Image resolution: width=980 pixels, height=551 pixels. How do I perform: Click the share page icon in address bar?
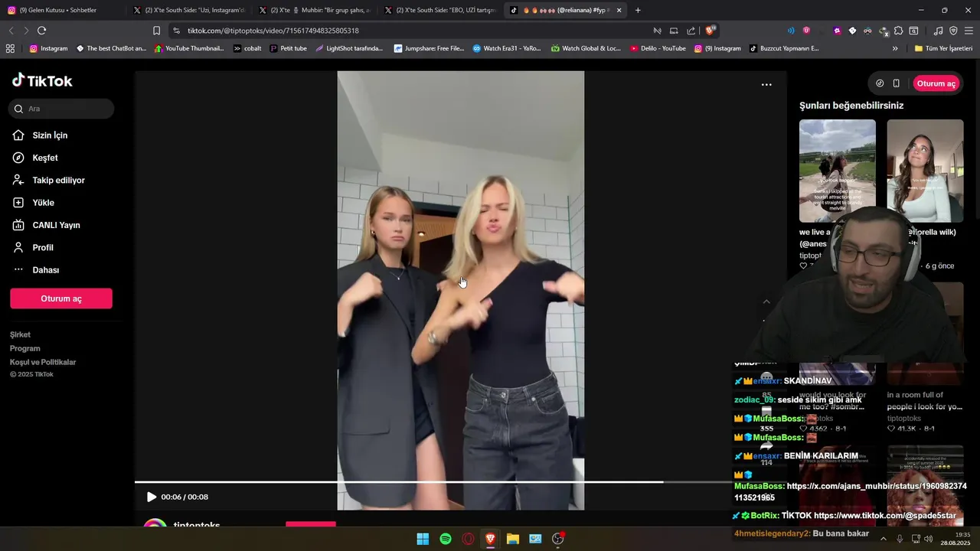pos(691,31)
